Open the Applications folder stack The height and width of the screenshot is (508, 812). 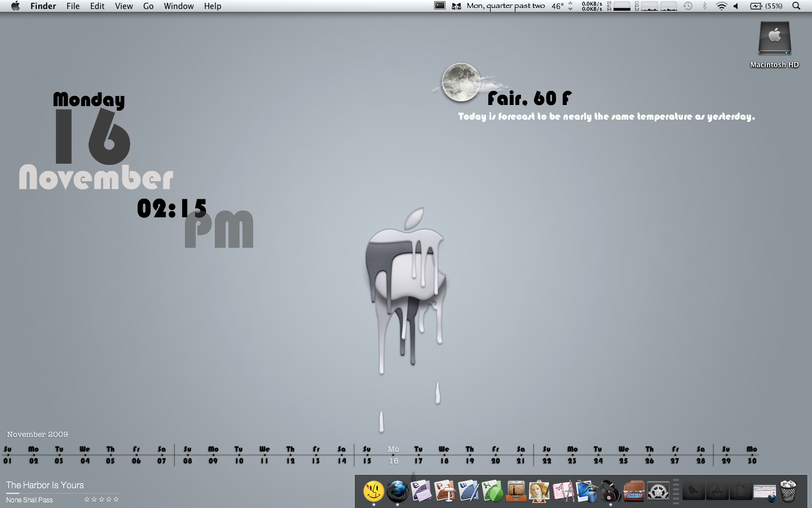(x=717, y=491)
